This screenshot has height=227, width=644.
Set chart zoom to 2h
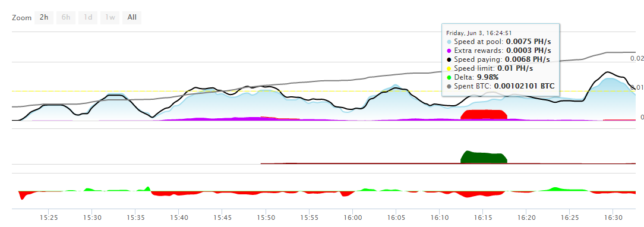coord(44,17)
